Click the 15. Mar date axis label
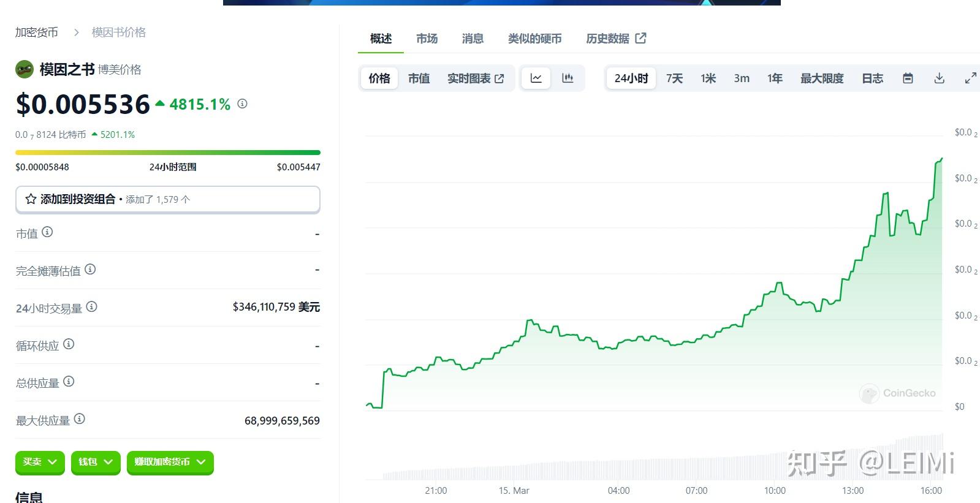Screen dimensions: 980x503 (514, 491)
